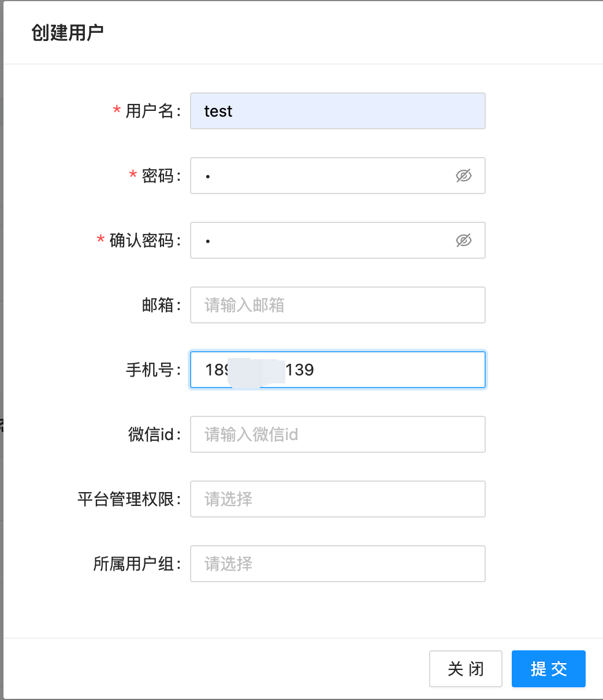Click the 邮箱 label
Image resolution: width=603 pixels, height=700 pixels.
pyautogui.click(x=158, y=305)
